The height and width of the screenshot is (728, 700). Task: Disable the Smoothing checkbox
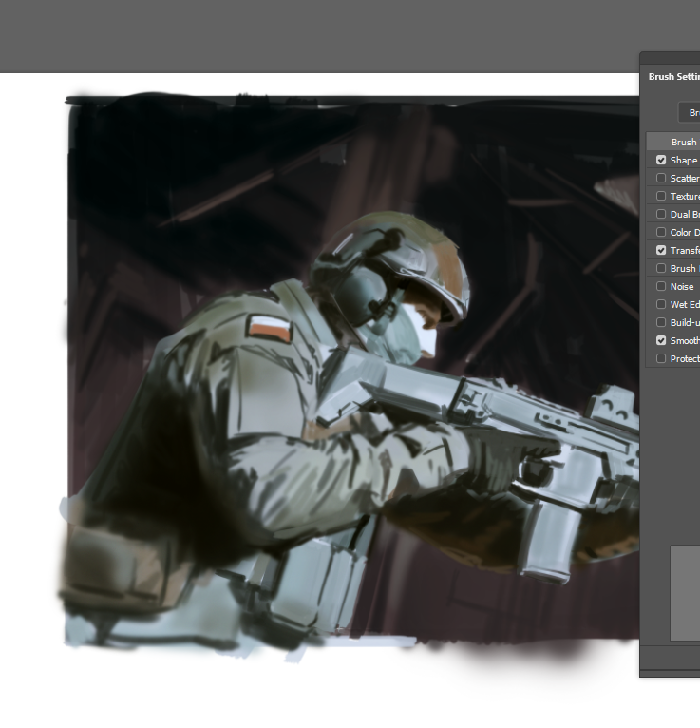[661, 341]
